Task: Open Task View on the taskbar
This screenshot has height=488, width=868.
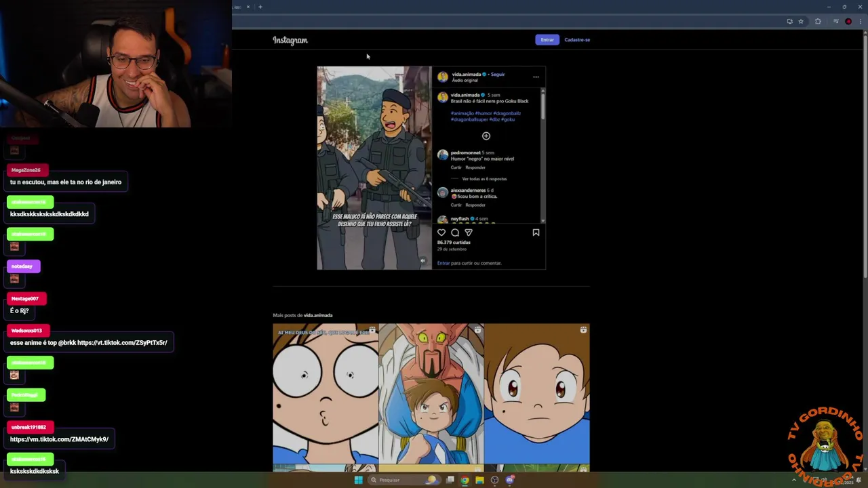Action: point(450,480)
